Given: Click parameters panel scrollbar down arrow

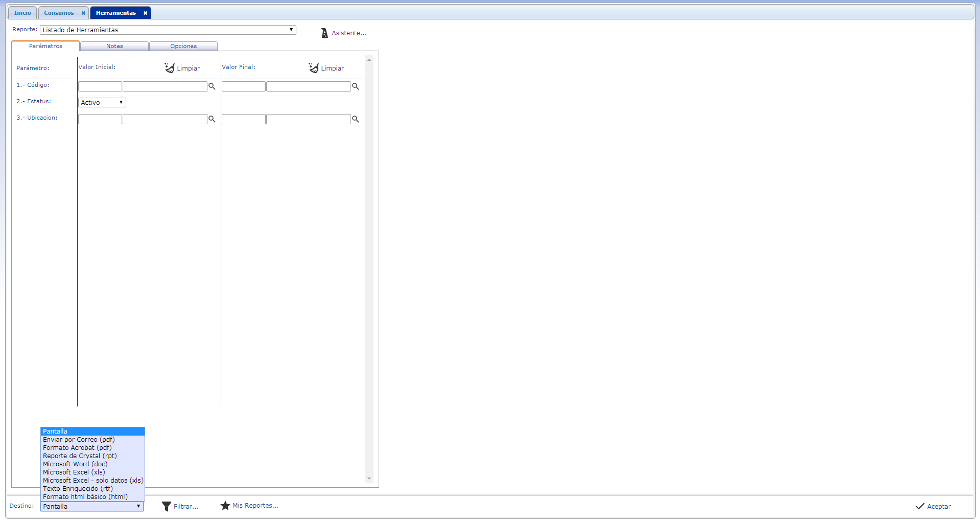Looking at the screenshot, I should 369,479.
